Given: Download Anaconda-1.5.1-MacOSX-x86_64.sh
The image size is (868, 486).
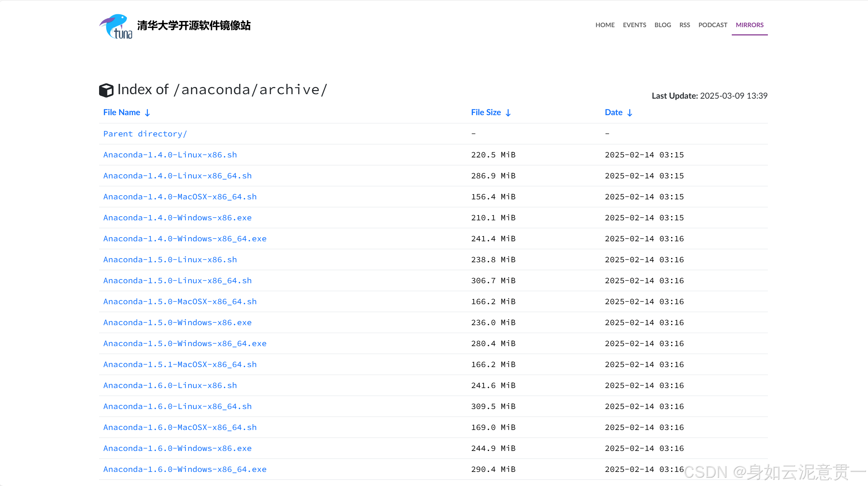Looking at the screenshot, I should pos(180,365).
